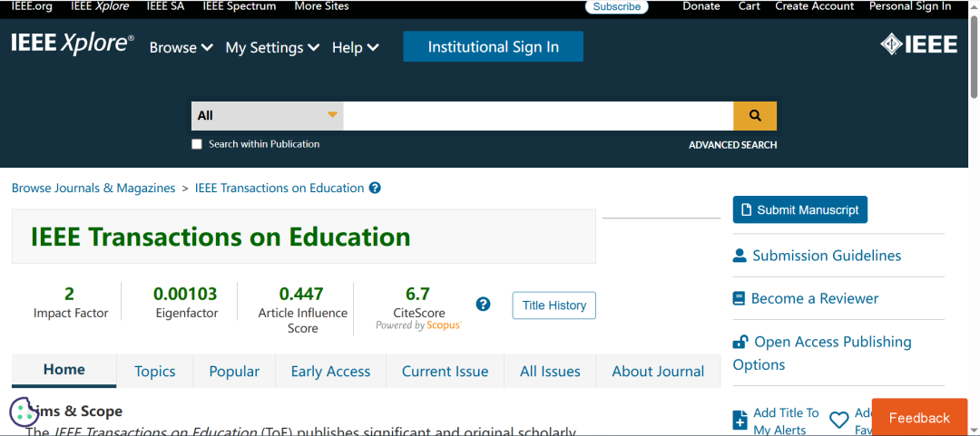Expand the Browse menu
This screenshot has width=980, height=436.
point(181,47)
